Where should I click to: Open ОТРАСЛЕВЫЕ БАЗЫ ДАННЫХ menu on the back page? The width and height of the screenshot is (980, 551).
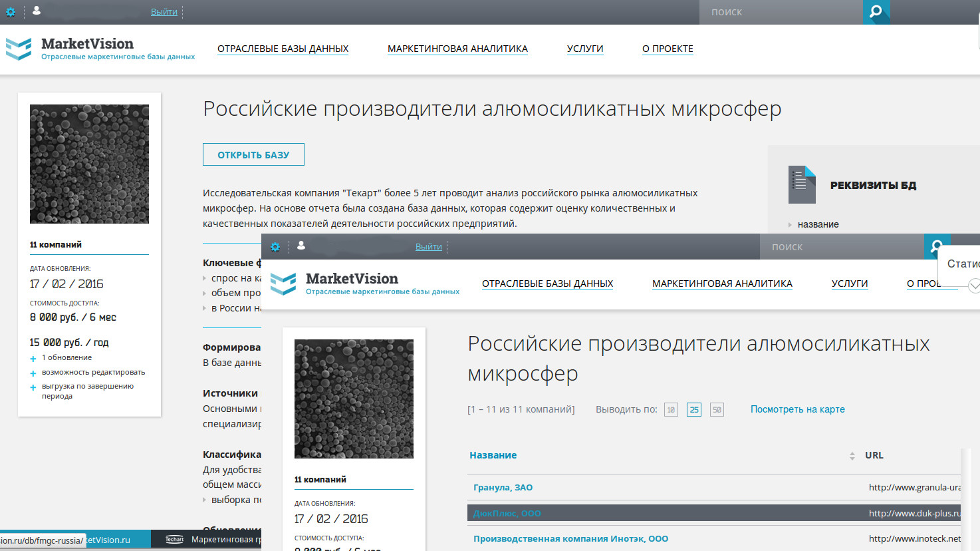point(283,49)
